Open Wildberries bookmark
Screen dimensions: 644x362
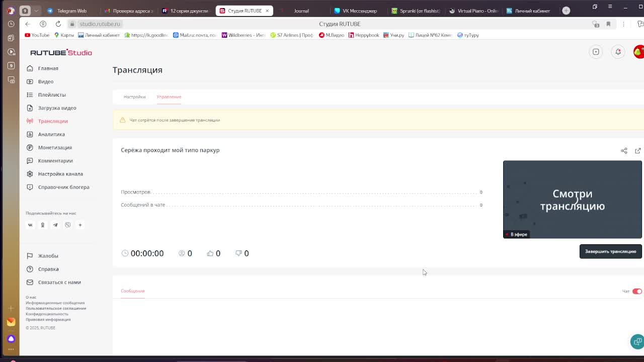pyautogui.click(x=244, y=35)
